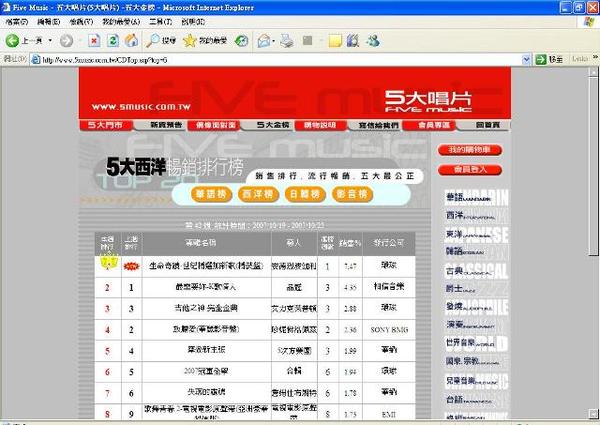Screen dimensions: 600x425
Task: Open 韓語 Korean category link
Action: click(465, 251)
